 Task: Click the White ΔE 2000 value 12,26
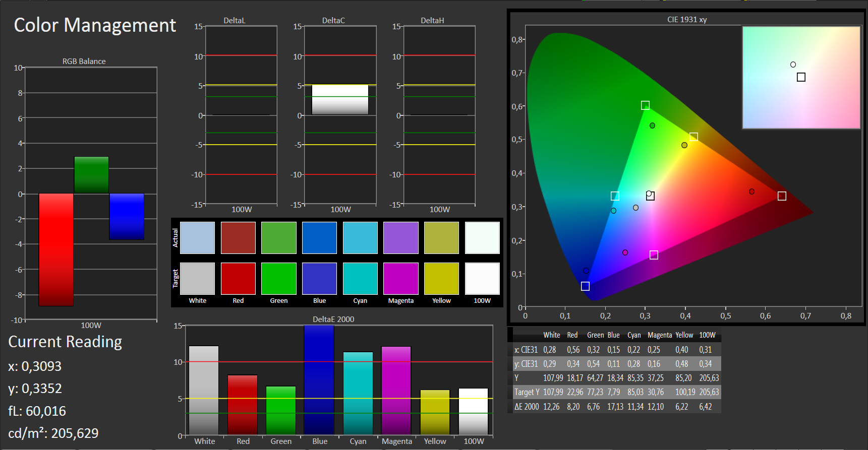[551, 407]
